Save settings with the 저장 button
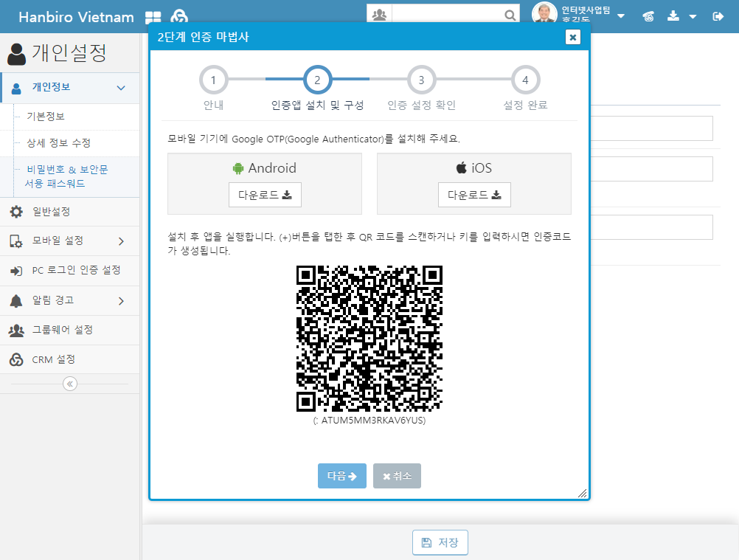This screenshot has height=560, width=739. (x=440, y=542)
